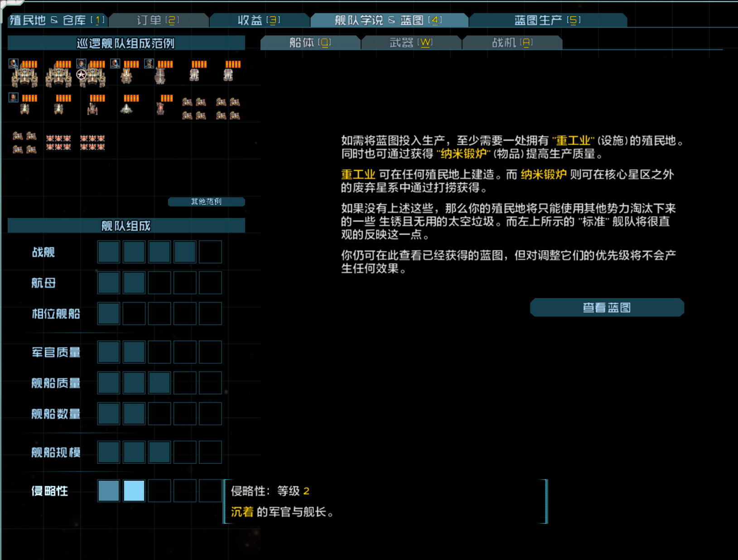Set 舰船数量 to level 5
Viewport: 738px width, 560px height.
coord(210,414)
